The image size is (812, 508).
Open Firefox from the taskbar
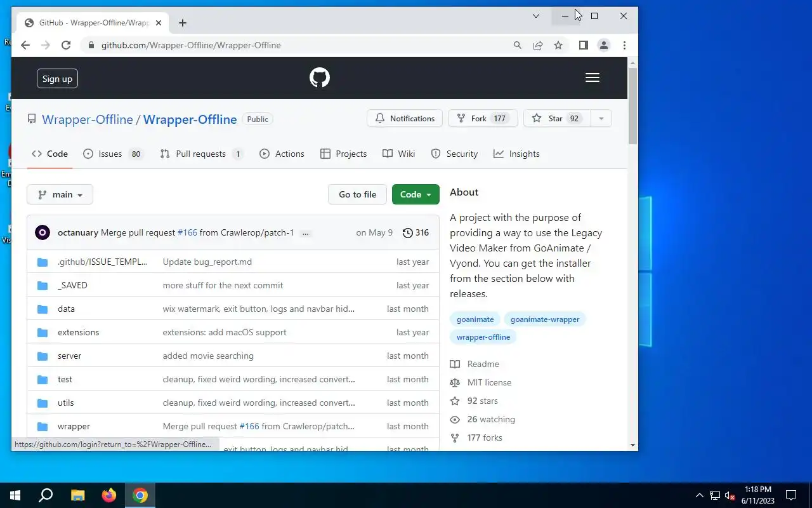(x=109, y=495)
